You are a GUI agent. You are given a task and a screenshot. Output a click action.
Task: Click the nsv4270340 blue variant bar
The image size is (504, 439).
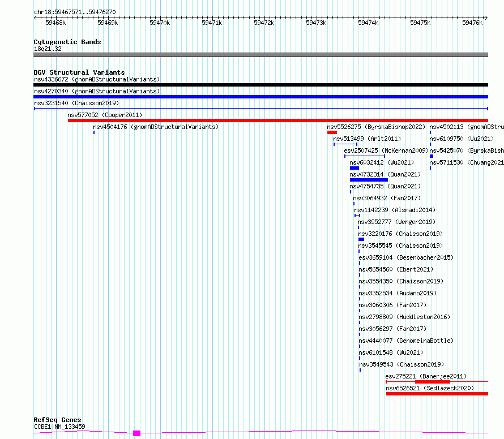(x=260, y=97)
